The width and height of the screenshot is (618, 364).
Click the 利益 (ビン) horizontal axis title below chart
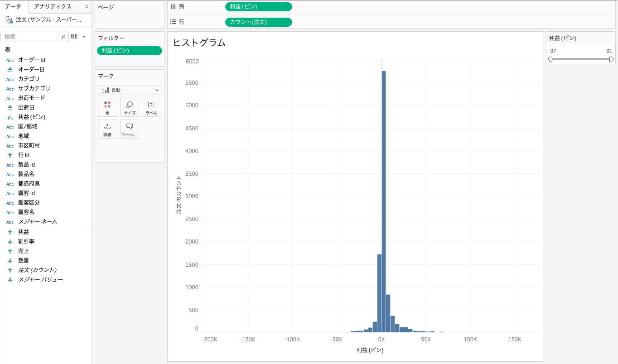(370, 350)
